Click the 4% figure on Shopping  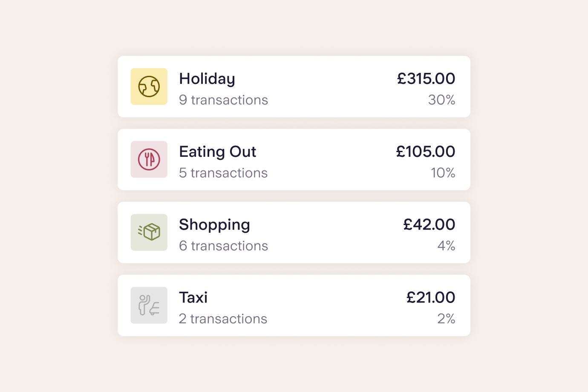[x=447, y=245]
